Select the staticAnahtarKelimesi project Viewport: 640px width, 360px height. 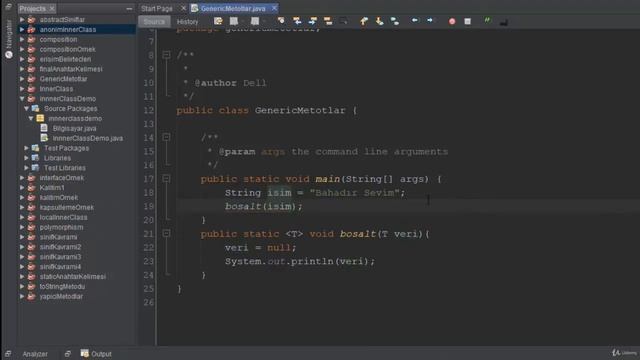coord(73,276)
